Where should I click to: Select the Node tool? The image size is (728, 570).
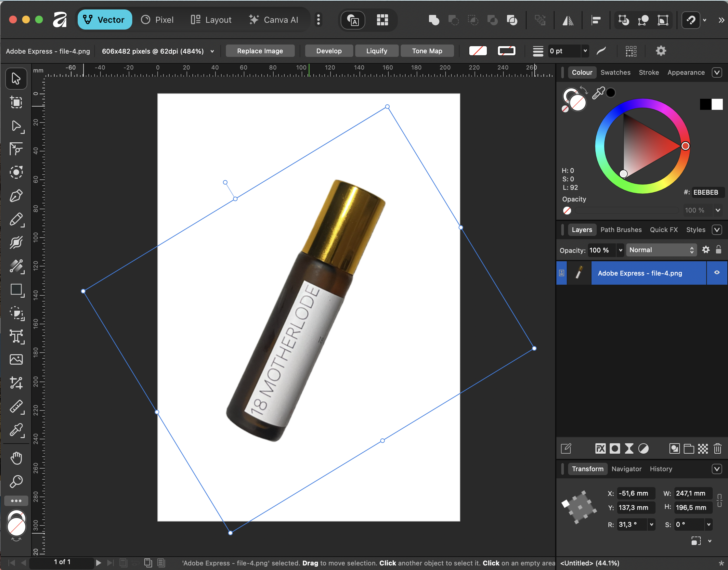pyautogui.click(x=16, y=126)
